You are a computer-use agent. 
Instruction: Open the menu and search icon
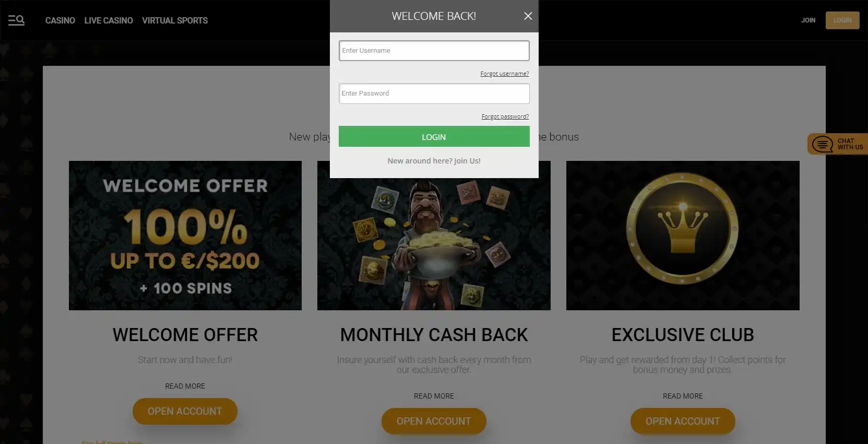(x=16, y=20)
